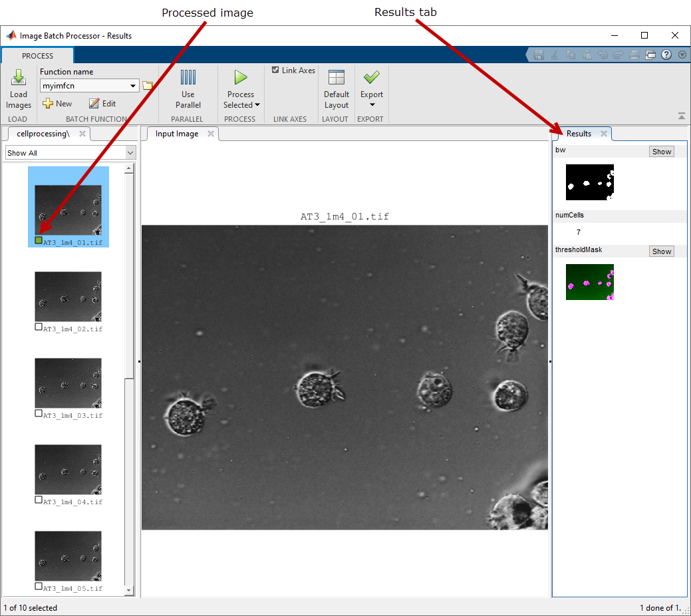Click the numCells value 7

click(x=579, y=232)
